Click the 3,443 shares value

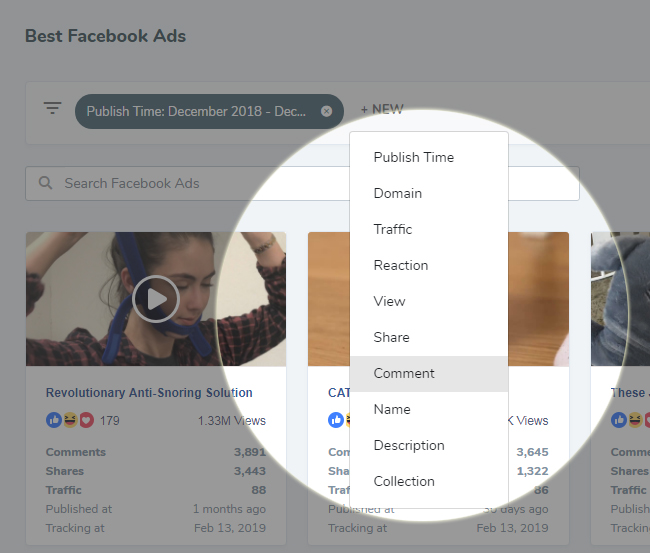(250, 471)
